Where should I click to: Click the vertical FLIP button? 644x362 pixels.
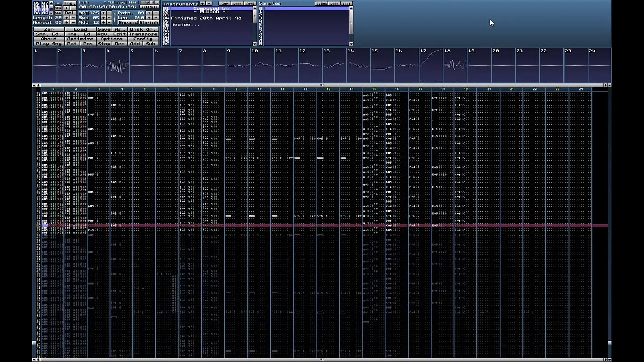[x=114, y=17]
